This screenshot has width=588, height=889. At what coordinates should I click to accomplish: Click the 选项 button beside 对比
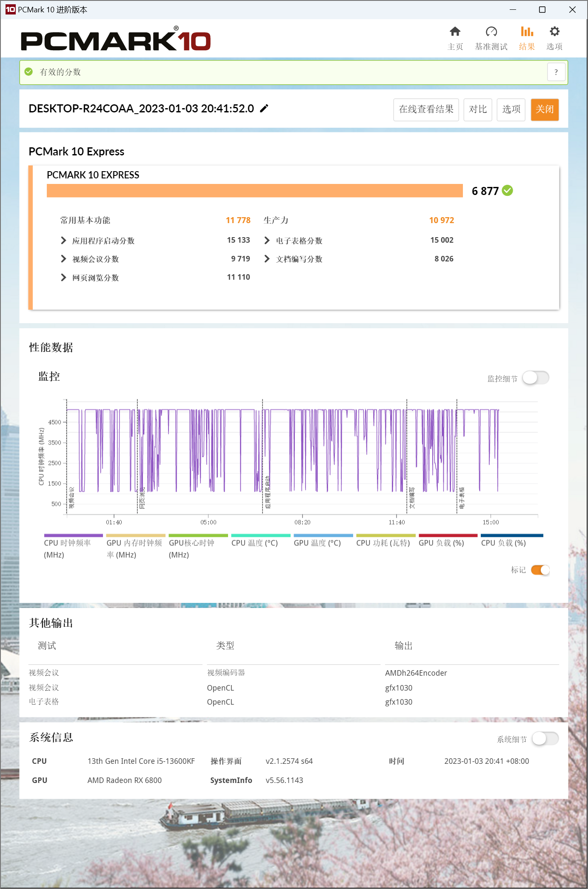(x=511, y=110)
